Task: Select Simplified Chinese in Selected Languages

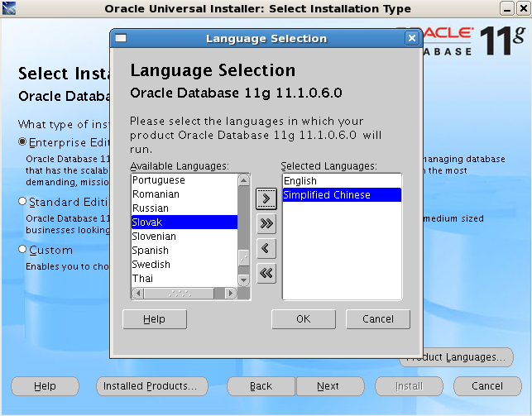Action: 342,195
